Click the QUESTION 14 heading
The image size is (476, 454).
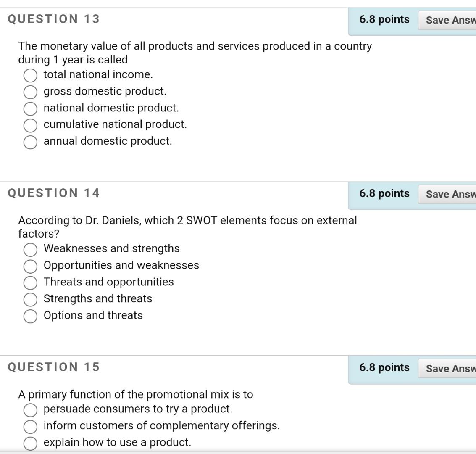[54, 193]
